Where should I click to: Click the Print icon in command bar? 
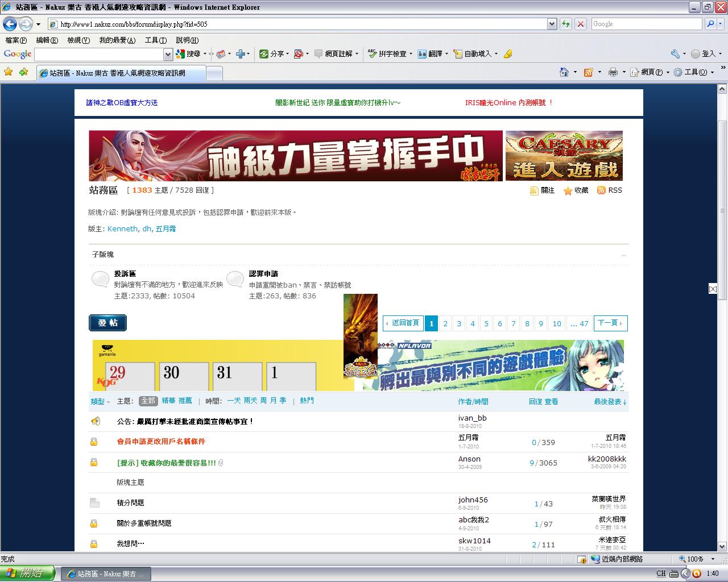click(613, 72)
